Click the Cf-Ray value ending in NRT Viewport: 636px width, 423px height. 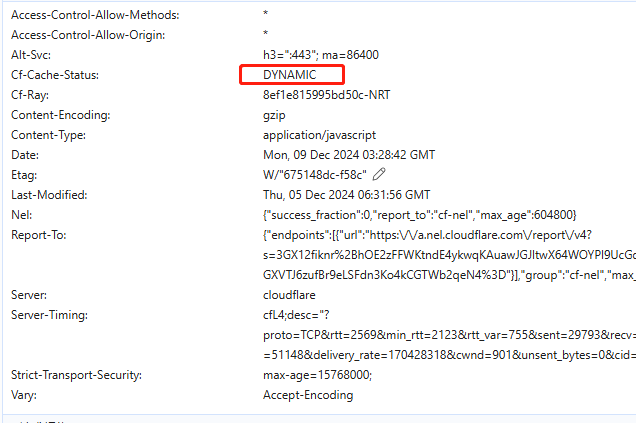pos(327,95)
